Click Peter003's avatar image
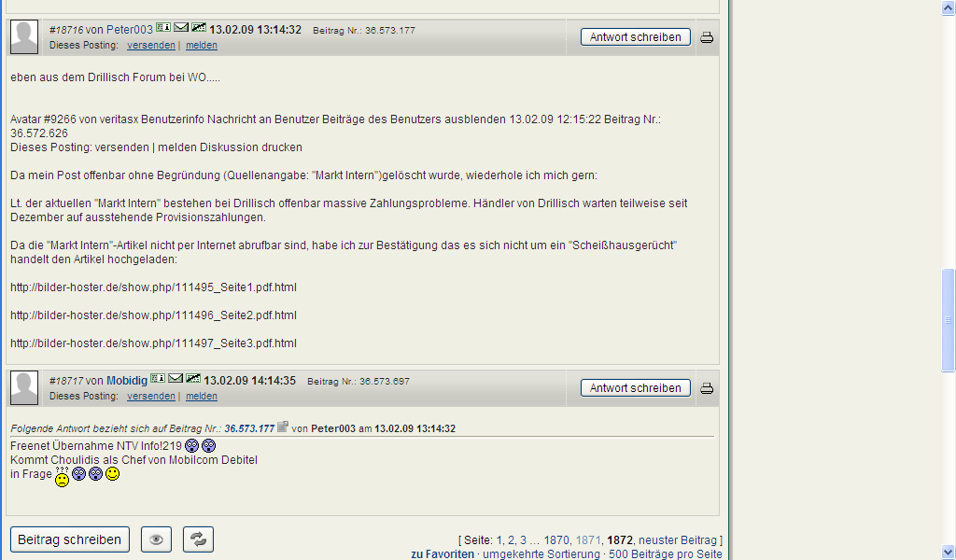The height and width of the screenshot is (560, 956). coord(23,36)
